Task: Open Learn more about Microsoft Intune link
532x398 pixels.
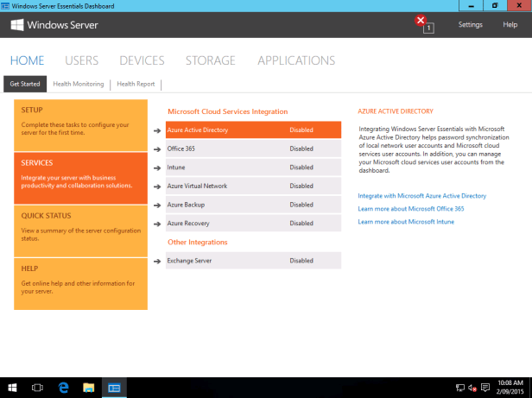Action: (x=406, y=222)
